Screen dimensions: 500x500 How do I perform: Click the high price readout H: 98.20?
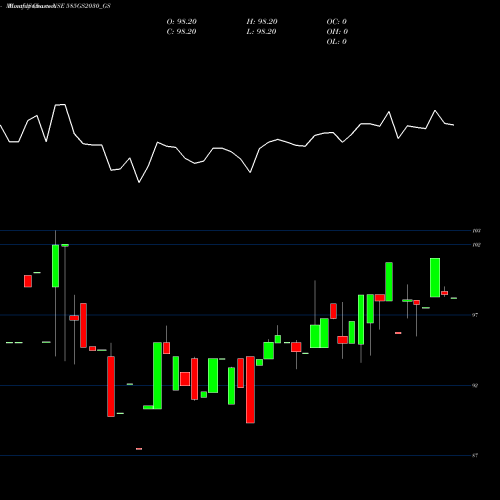pyautogui.click(x=262, y=22)
